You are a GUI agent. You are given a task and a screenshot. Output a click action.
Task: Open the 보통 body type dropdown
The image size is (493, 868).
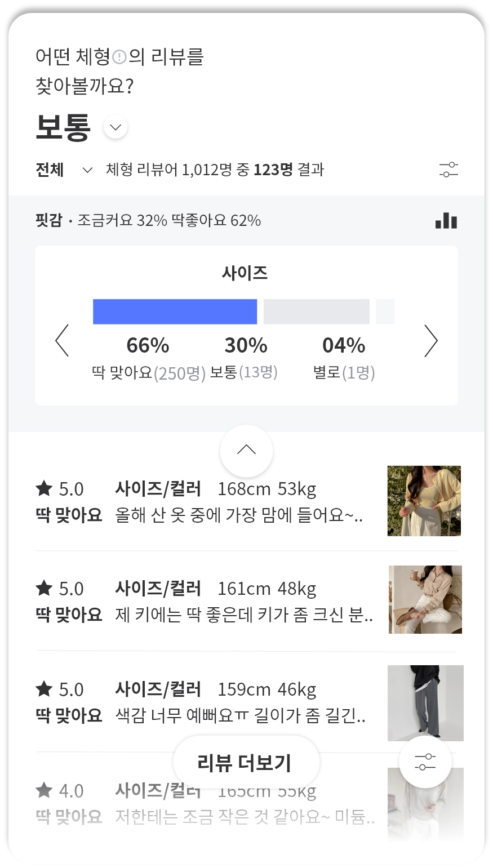(116, 127)
